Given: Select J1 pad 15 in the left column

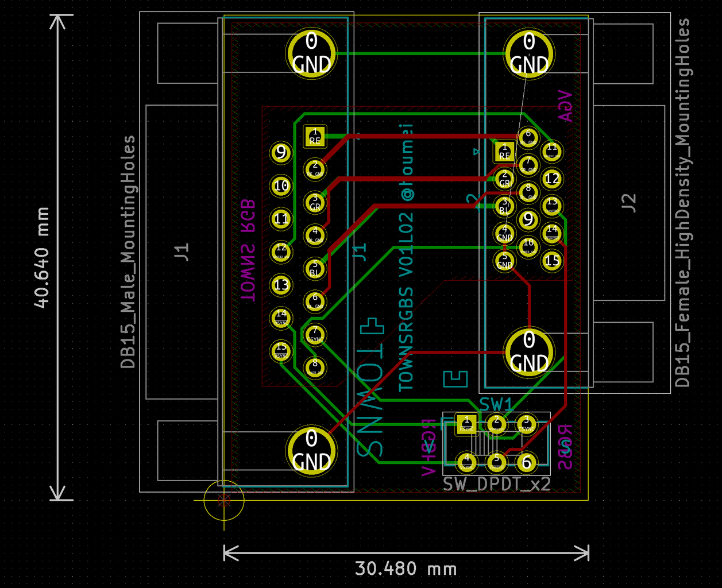Looking at the screenshot, I should (x=281, y=350).
